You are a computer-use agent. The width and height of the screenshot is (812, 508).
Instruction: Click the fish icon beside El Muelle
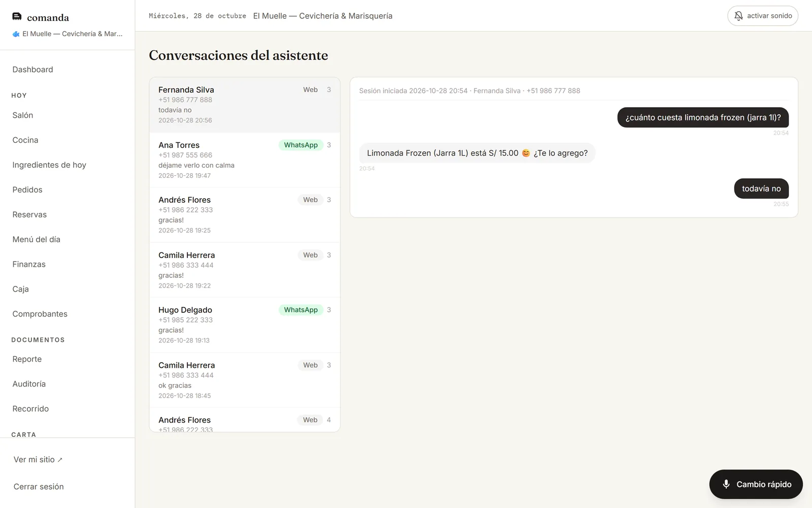[16, 34]
